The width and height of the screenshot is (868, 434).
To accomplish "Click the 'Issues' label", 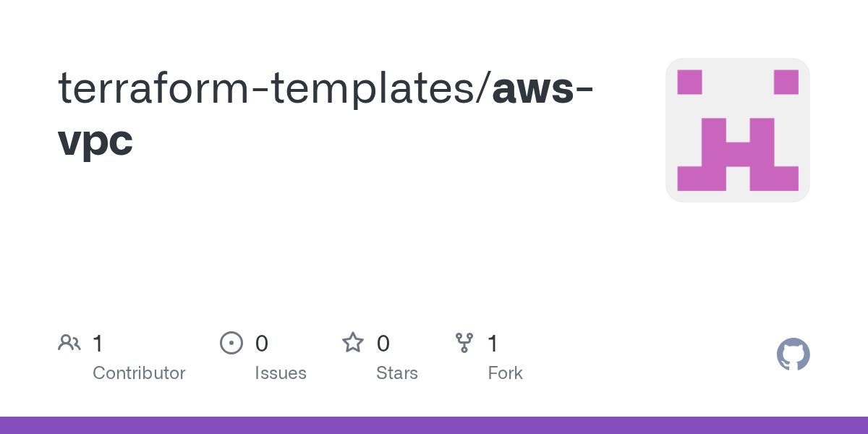I will point(280,373).
